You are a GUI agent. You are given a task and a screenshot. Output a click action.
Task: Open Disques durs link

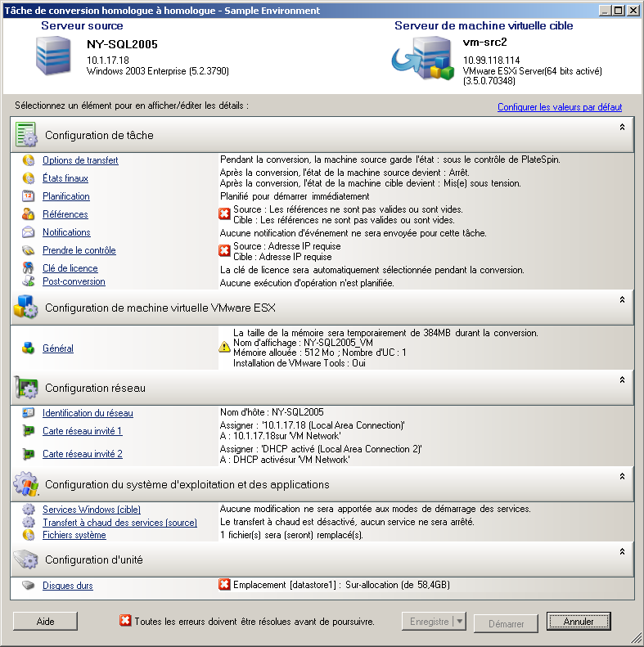68,586
